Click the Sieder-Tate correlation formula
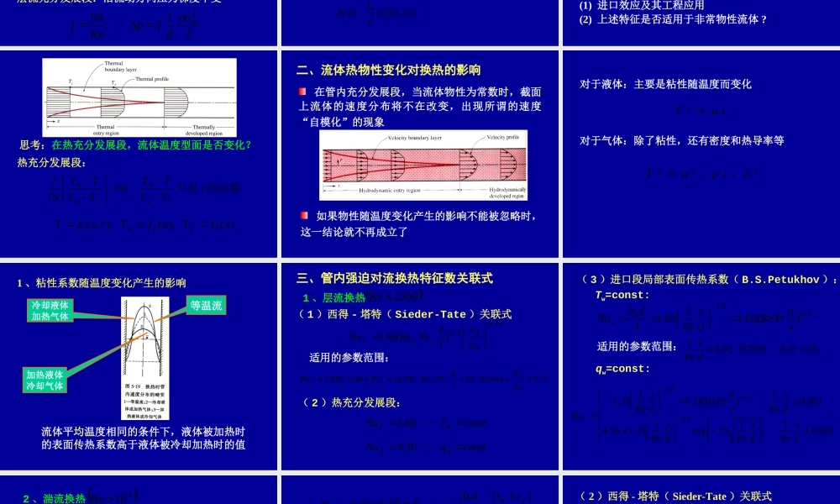The height and width of the screenshot is (504, 840). coord(418,338)
